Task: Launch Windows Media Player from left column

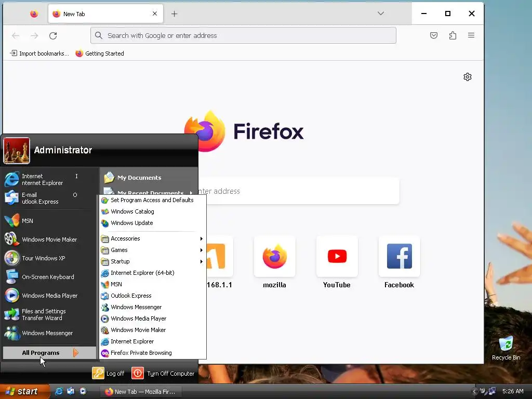Action: coord(50,296)
